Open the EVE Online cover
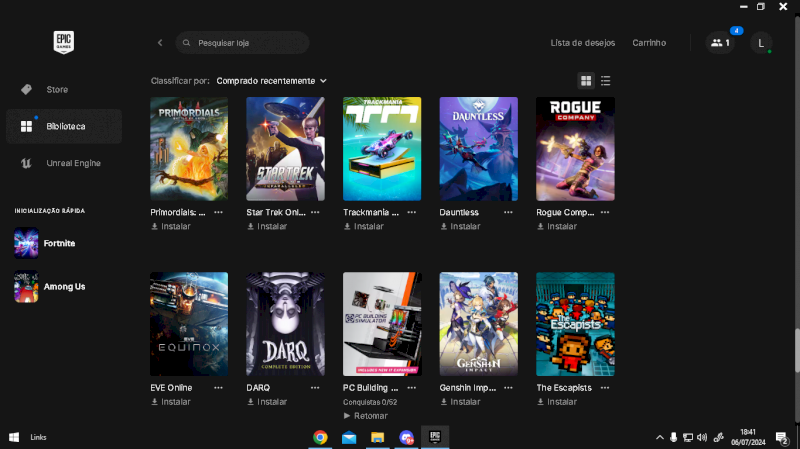 (x=189, y=324)
